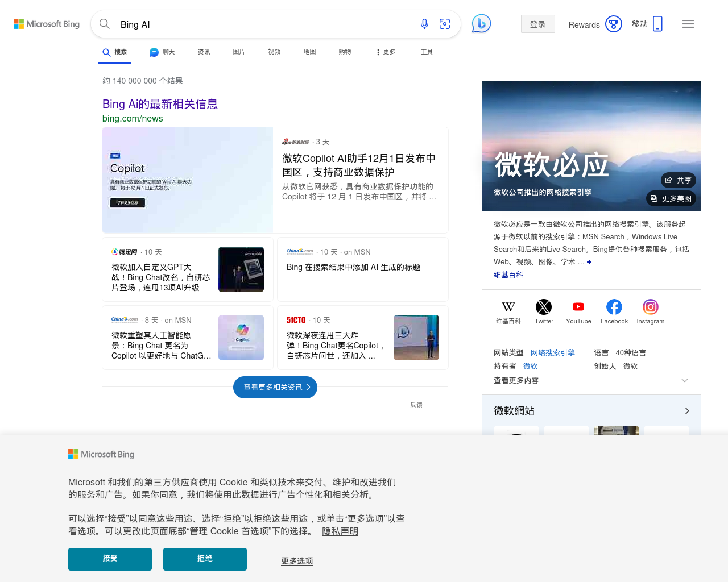Open the Copilot news card thumbnail
Viewport: 728px width, 582px height.
coord(188,180)
